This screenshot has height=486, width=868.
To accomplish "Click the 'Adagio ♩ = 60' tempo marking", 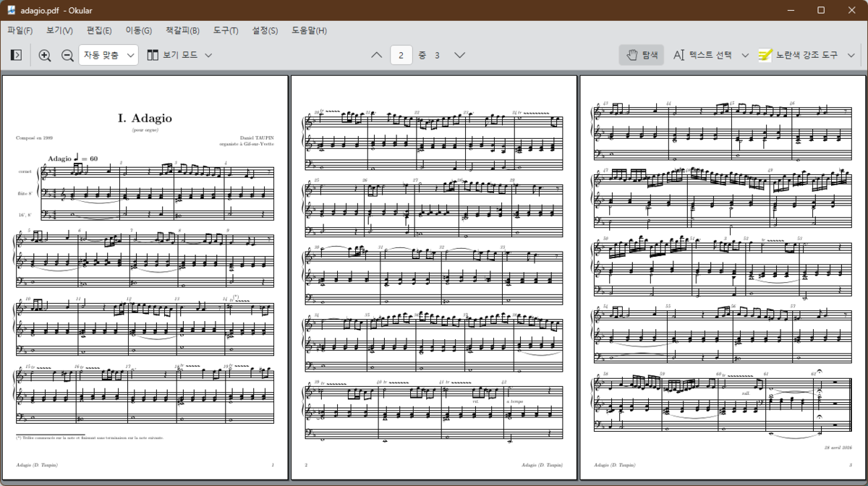I will click(73, 158).
